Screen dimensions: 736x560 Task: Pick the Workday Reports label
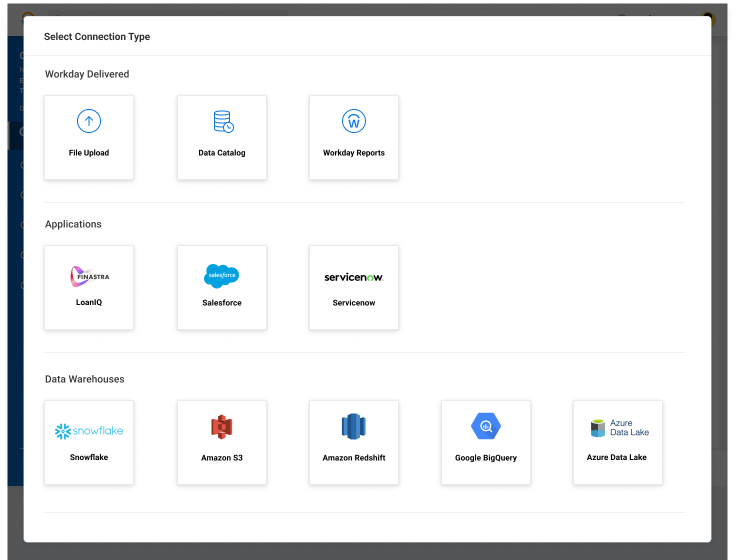point(354,153)
